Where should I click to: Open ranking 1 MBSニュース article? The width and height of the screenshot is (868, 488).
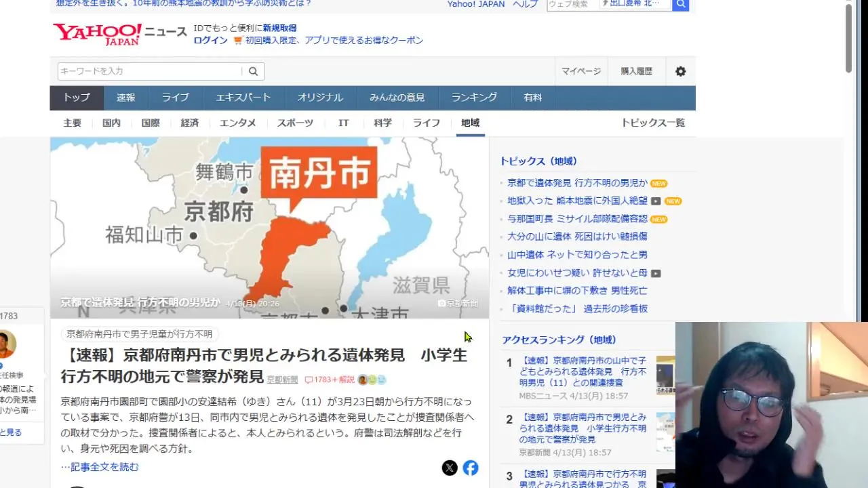(583, 372)
